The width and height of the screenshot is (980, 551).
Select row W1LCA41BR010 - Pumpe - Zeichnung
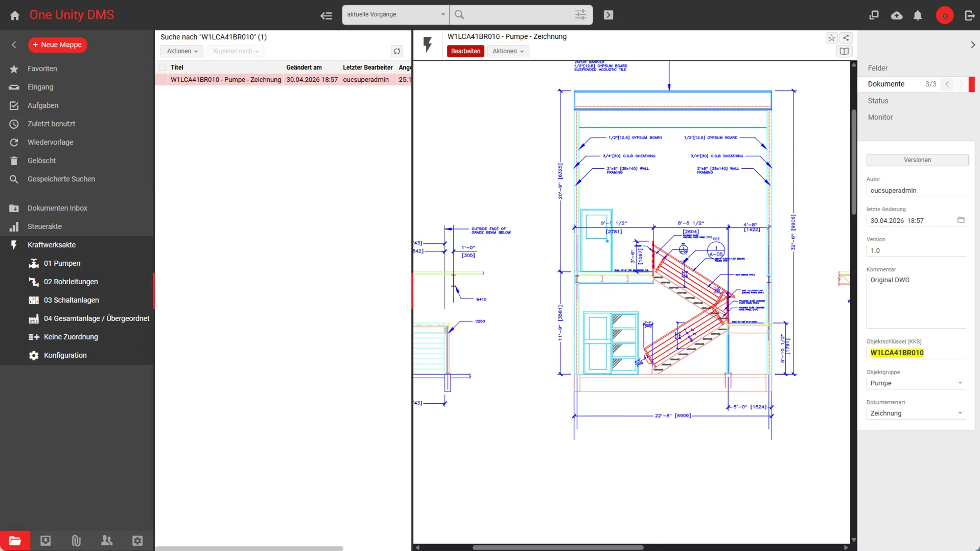[x=284, y=80]
